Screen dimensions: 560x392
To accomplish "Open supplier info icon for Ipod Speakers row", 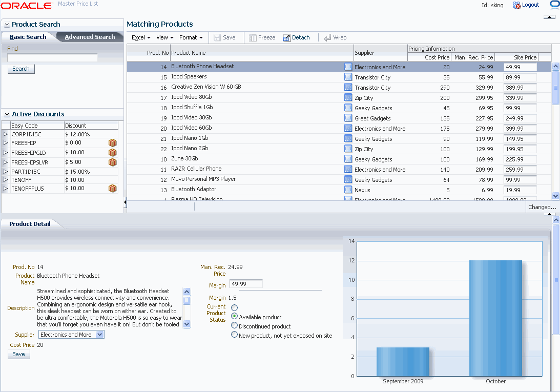I will 346,77.
